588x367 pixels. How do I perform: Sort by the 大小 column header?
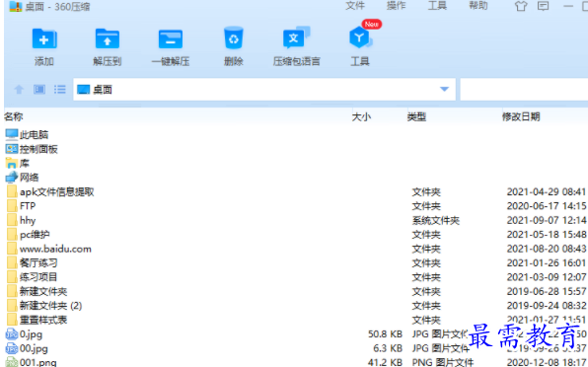click(361, 117)
